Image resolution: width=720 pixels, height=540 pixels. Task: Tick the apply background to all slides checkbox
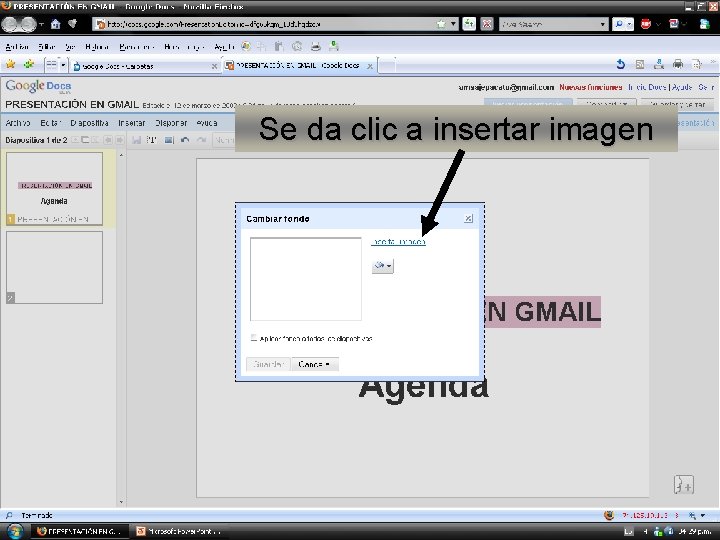(253, 338)
